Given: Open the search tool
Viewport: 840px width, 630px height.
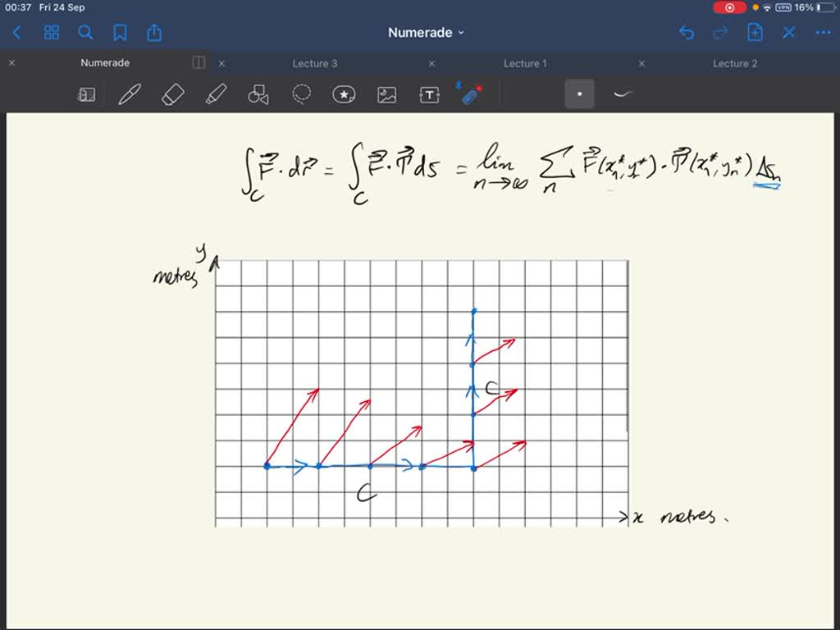Looking at the screenshot, I should 85,33.
